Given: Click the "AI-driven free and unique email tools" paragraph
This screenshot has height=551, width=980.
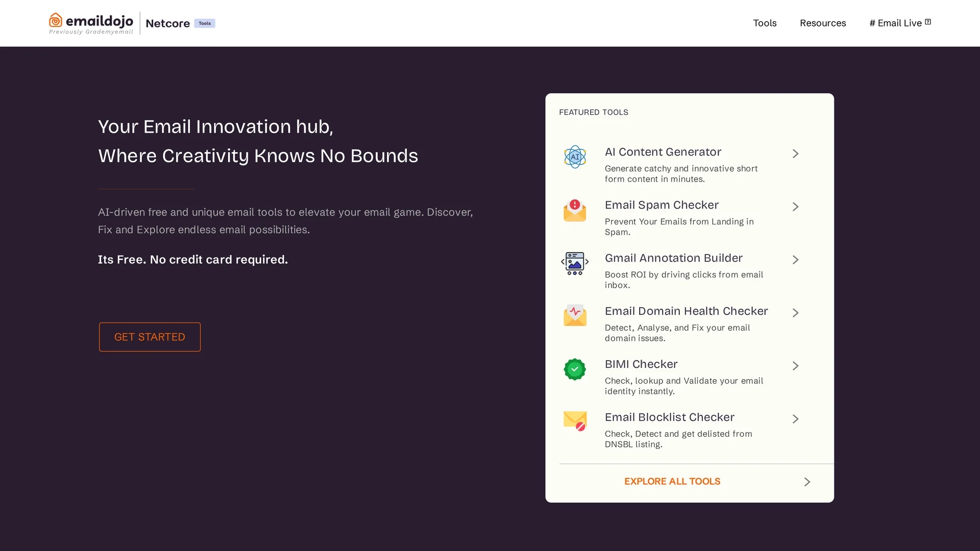Looking at the screenshot, I should (x=285, y=221).
